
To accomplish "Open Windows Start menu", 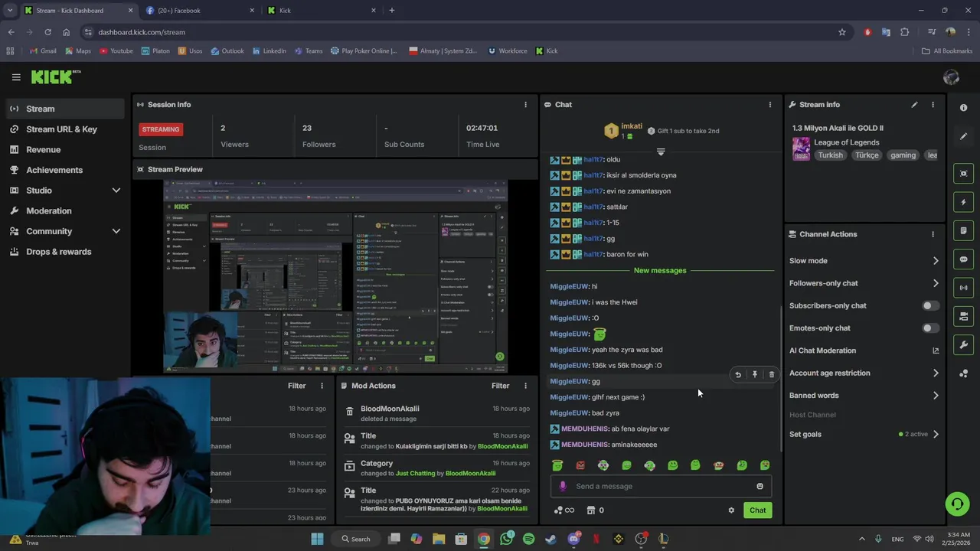I will [317, 539].
